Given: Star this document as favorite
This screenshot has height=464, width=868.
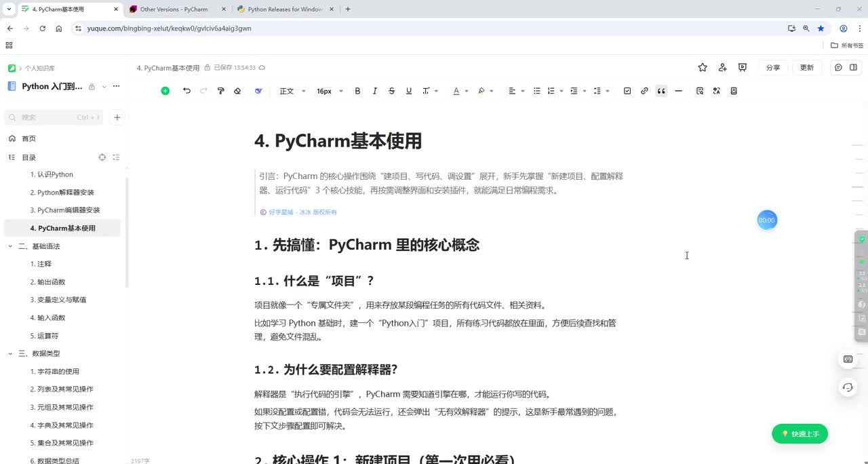Looking at the screenshot, I should (x=703, y=67).
